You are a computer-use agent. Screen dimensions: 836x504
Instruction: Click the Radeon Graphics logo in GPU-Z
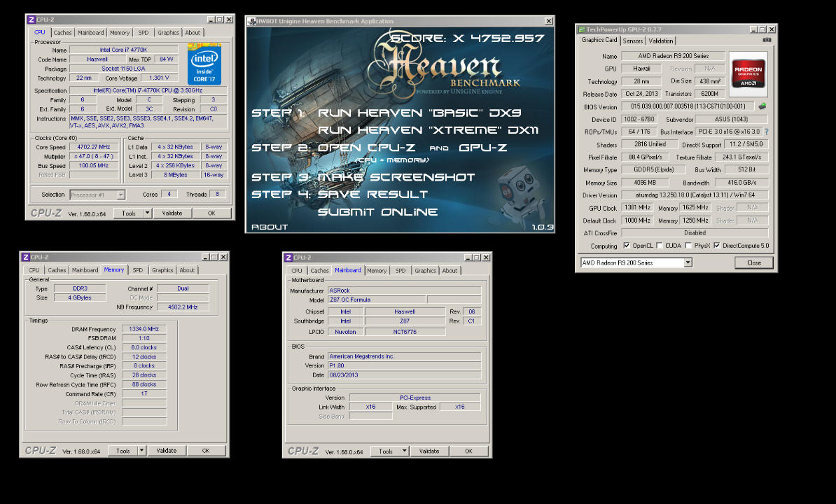748,73
